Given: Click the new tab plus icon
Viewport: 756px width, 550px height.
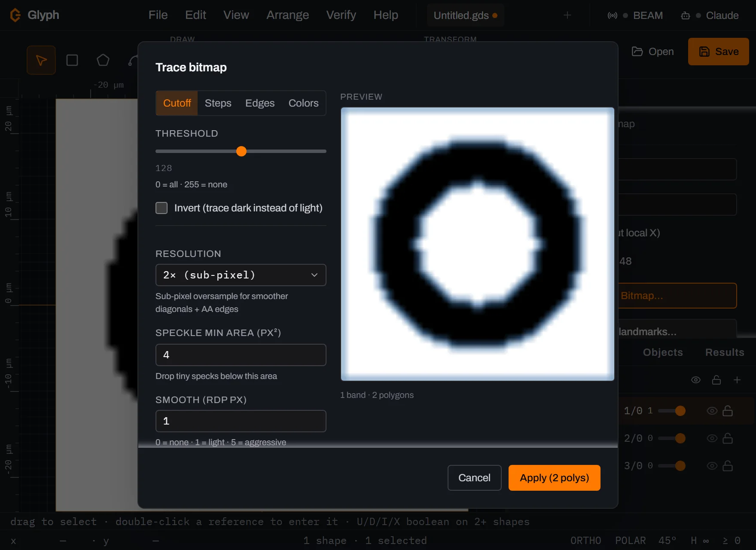Looking at the screenshot, I should coord(567,15).
